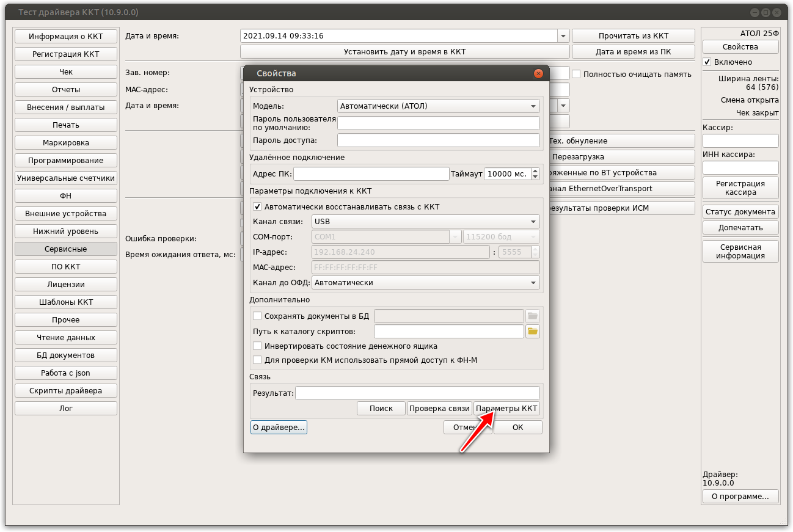Open ПО ККТ section
793x532 pixels.
click(66, 266)
